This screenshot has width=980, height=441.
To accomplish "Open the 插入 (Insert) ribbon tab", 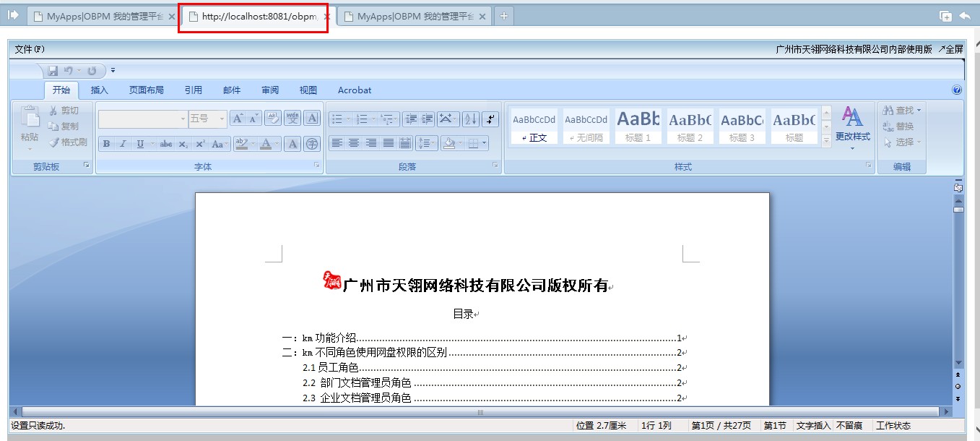I will pyautogui.click(x=99, y=90).
